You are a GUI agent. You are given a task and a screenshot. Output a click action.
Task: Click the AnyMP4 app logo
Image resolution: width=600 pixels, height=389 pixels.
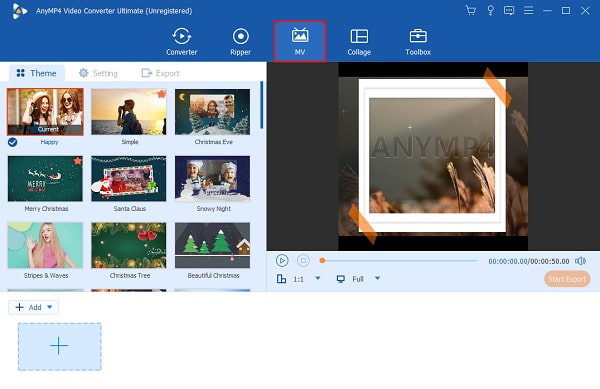coord(19,11)
